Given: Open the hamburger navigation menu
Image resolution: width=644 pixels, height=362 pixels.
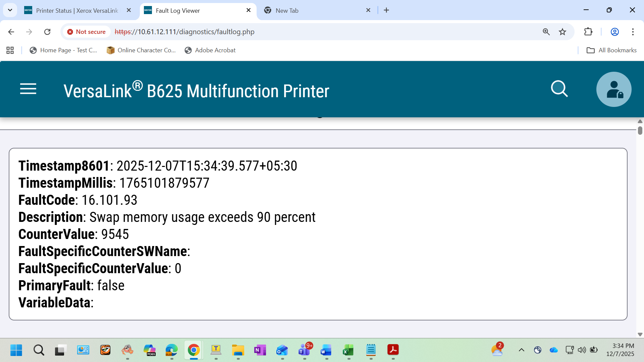Looking at the screenshot, I should click(28, 89).
